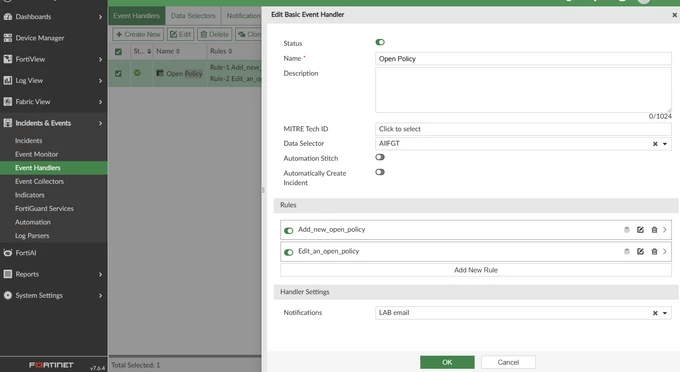
Task: Open the Notifications dropdown arrow
Action: point(665,313)
